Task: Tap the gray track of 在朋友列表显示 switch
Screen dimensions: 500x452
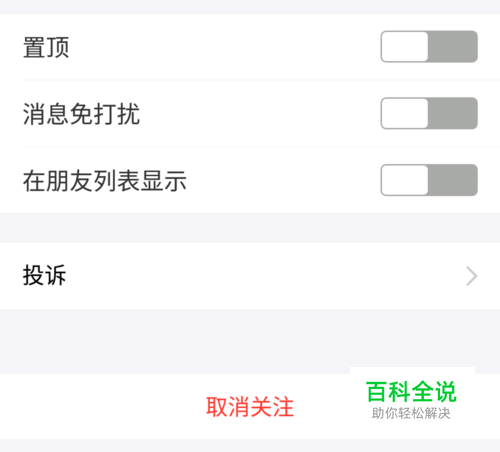Action: point(453,180)
